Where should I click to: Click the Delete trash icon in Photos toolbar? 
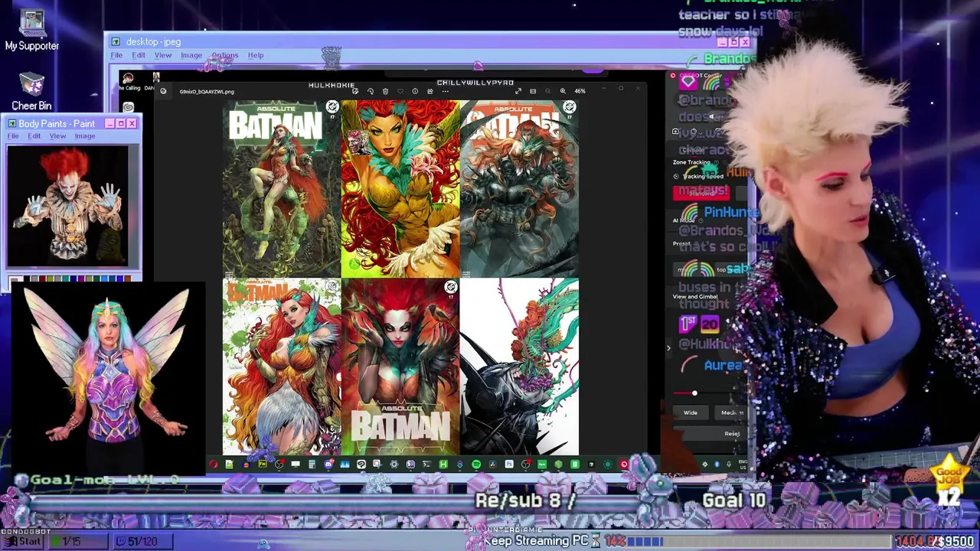point(385,91)
